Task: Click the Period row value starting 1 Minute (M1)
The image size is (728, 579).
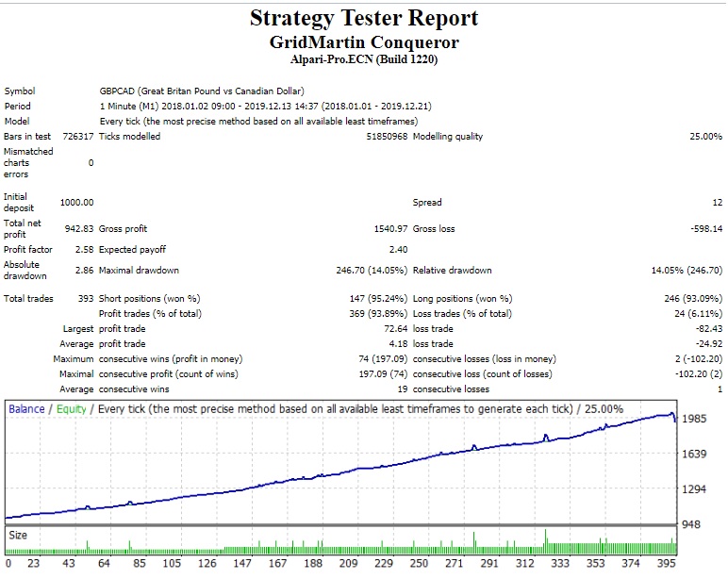Action: [266, 107]
